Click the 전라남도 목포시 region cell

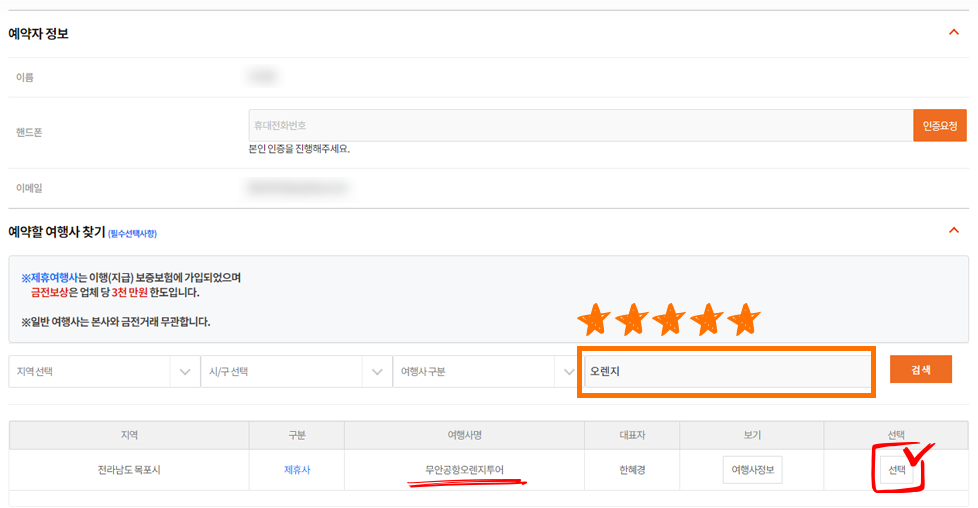(128, 470)
